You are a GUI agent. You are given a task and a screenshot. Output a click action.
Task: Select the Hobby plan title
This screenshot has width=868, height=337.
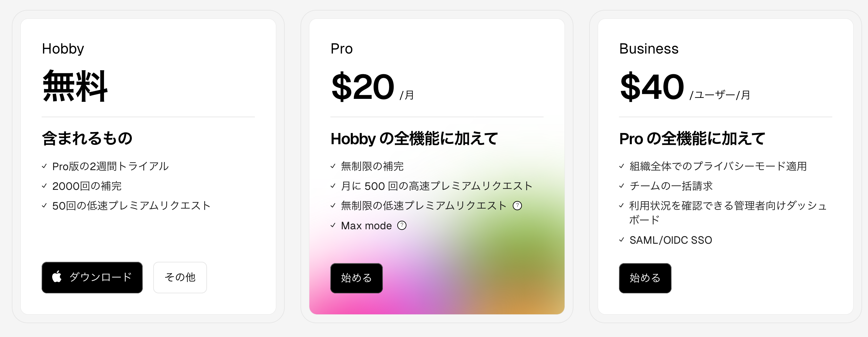[x=63, y=49]
